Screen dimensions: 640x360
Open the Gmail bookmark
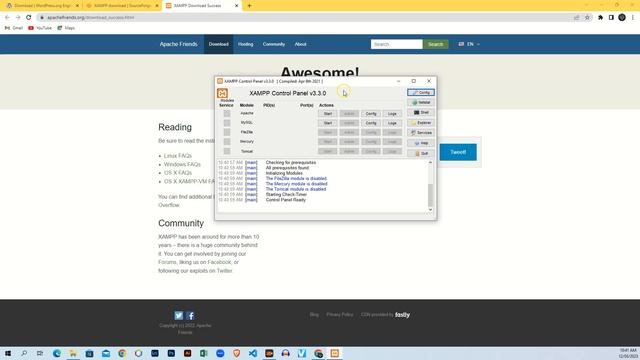[x=14, y=28]
